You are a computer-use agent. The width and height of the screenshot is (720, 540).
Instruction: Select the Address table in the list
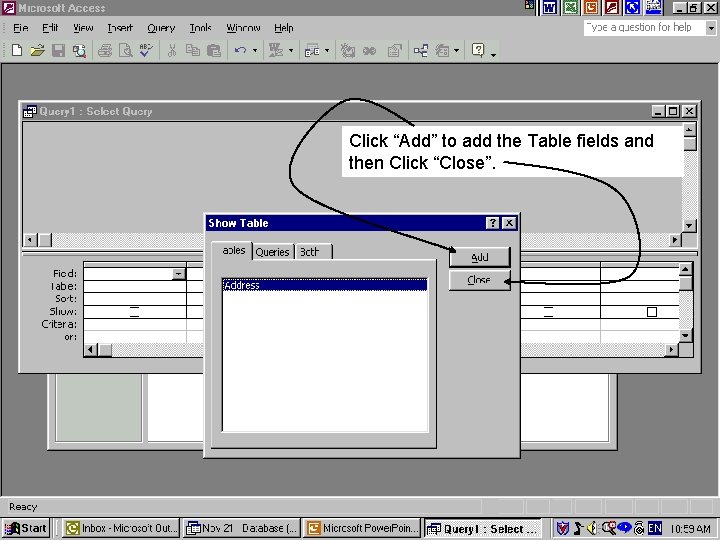(325, 285)
